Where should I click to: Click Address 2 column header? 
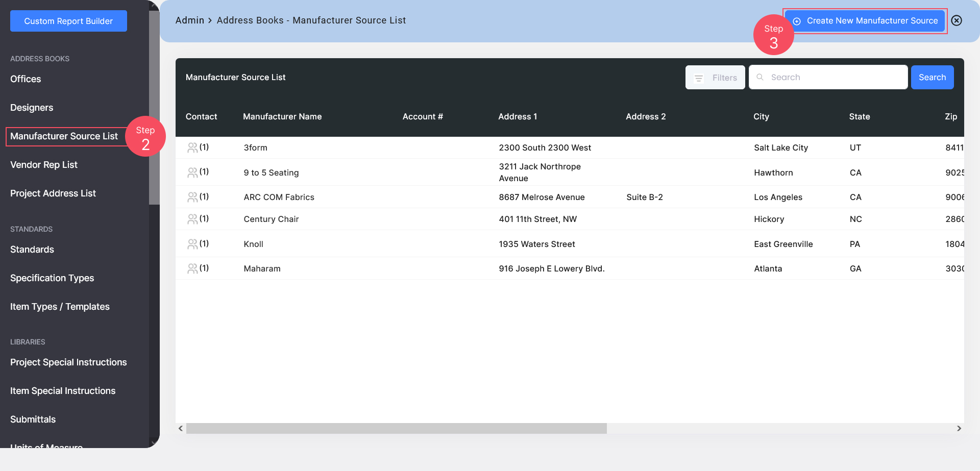(x=646, y=116)
